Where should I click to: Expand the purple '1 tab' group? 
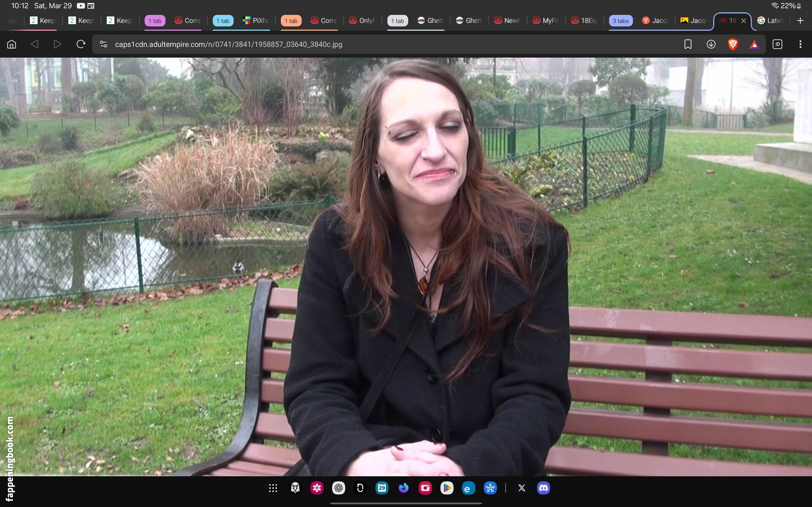pos(155,21)
